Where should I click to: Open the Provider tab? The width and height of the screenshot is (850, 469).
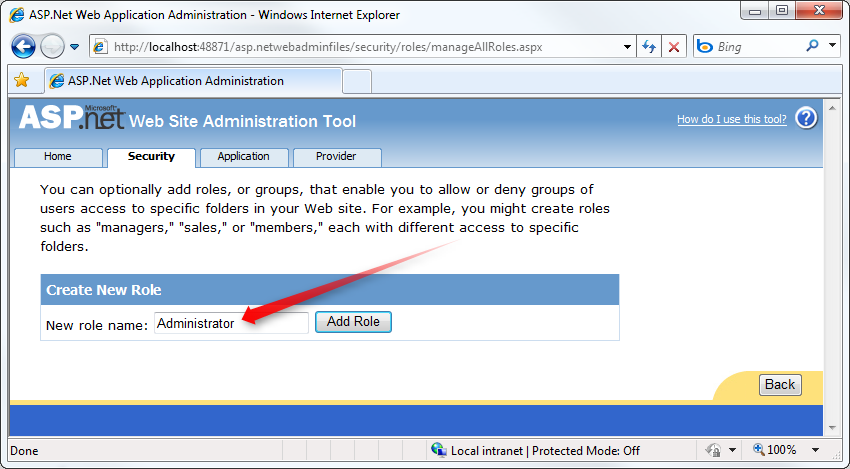point(336,157)
